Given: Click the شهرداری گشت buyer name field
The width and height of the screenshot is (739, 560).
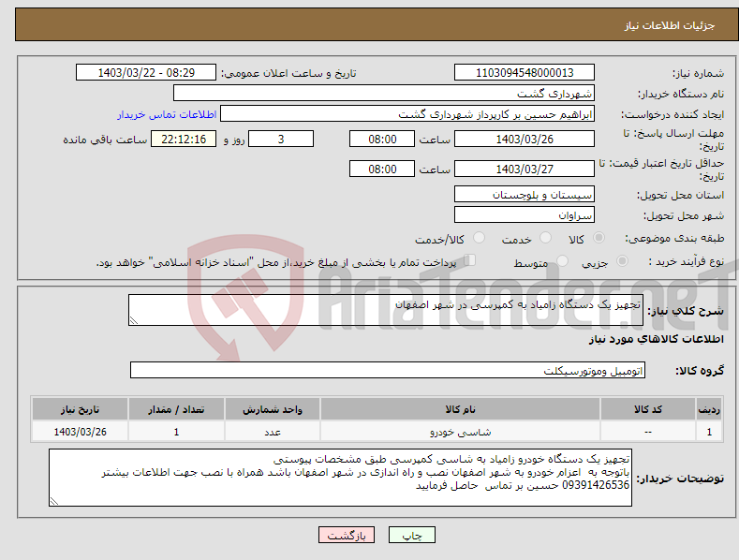Looking at the screenshot, I should [x=384, y=93].
